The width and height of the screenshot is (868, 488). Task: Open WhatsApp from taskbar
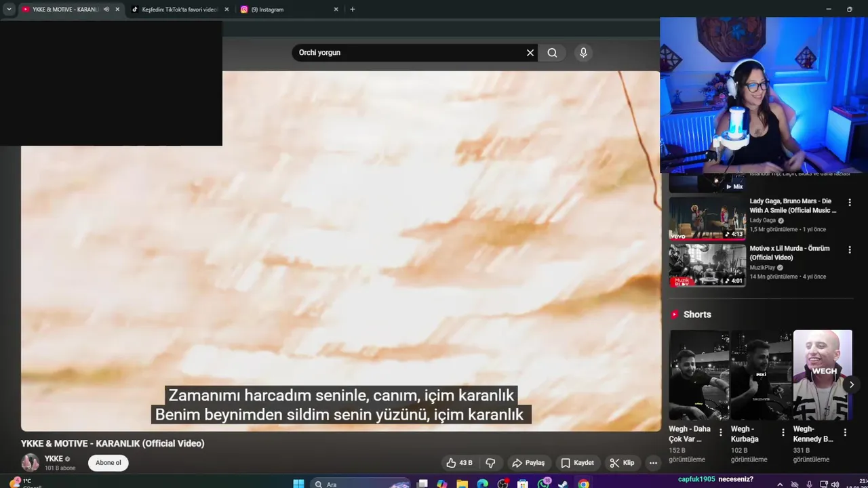click(544, 484)
